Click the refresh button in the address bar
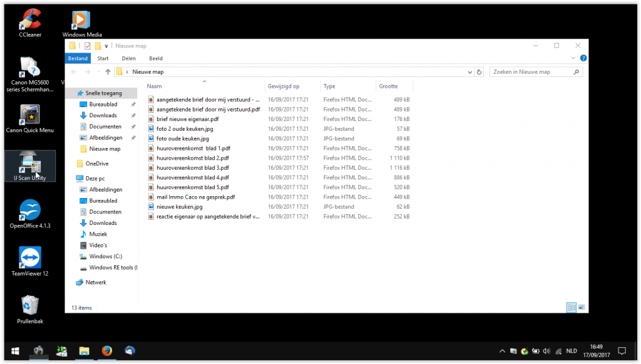The width and height of the screenshot is (641, 364). tap(479, 72)
